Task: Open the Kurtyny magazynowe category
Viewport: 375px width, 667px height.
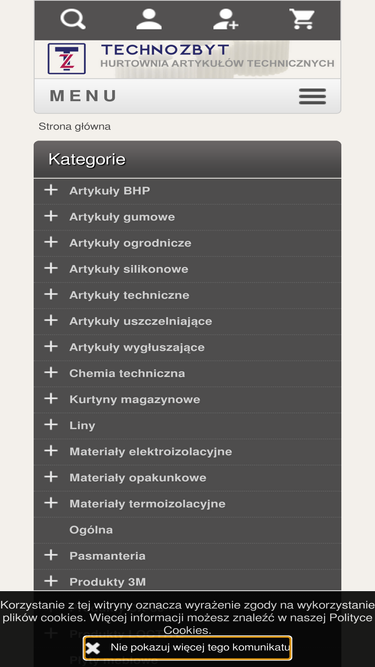Action: (x=135, y=399)
